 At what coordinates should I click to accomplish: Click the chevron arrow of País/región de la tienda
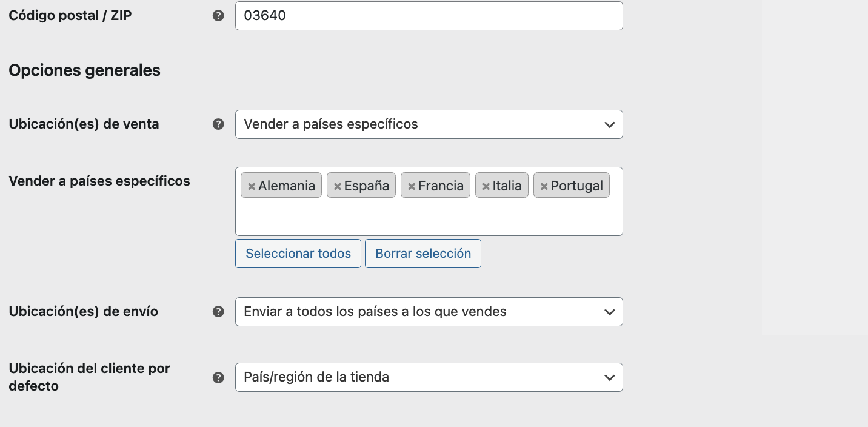click(610, 377)
